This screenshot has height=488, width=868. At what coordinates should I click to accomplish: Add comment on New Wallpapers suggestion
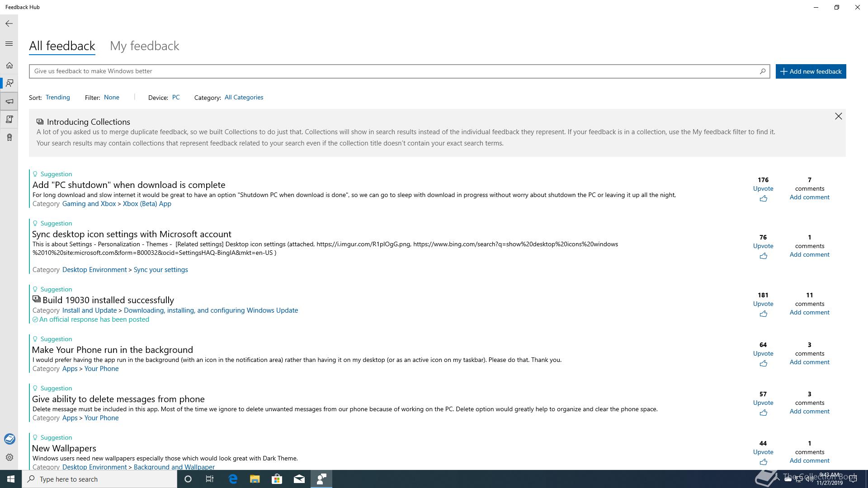809,460
